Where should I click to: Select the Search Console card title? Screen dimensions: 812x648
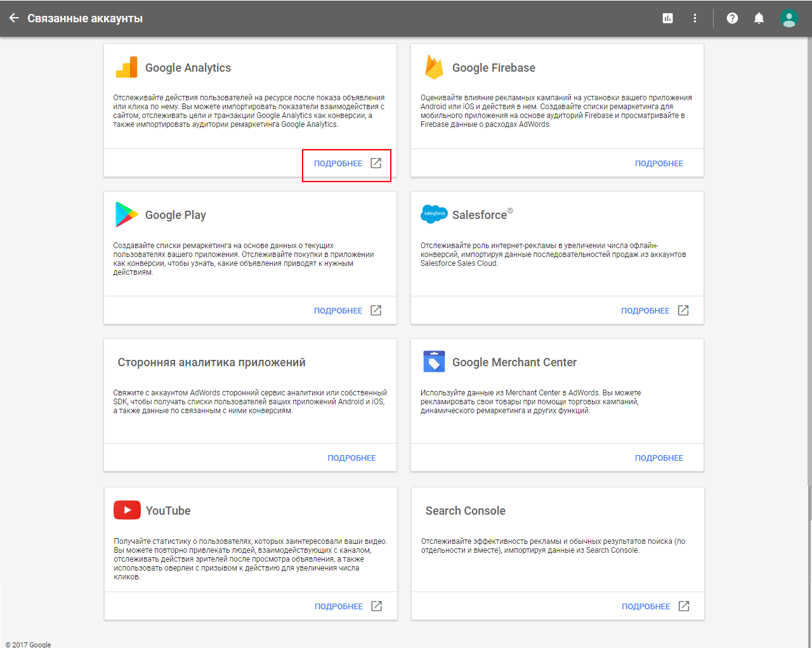(466, 511)
